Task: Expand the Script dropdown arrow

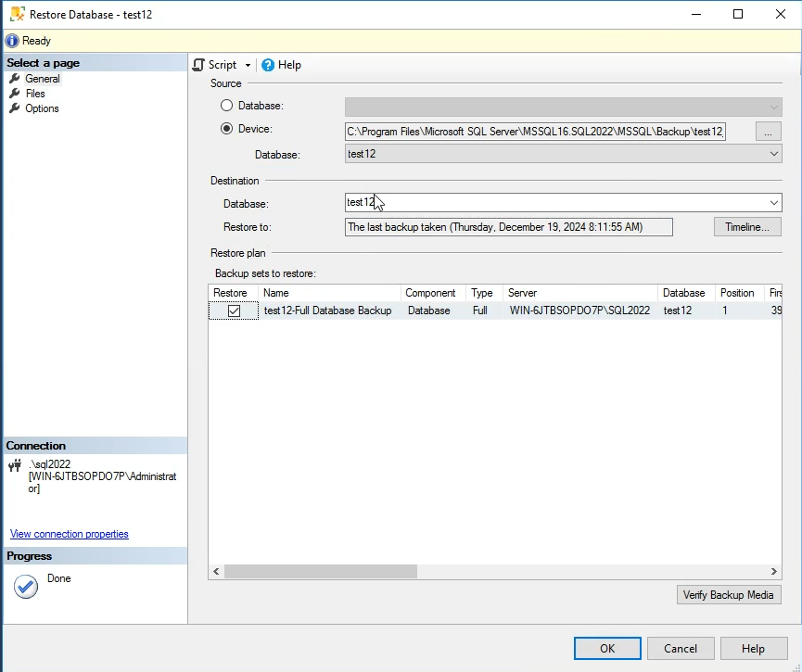Action: point(248,66)
